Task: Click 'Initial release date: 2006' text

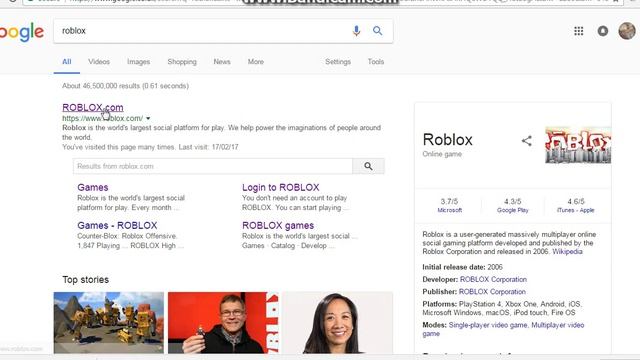Action: [x=462, y=267]
